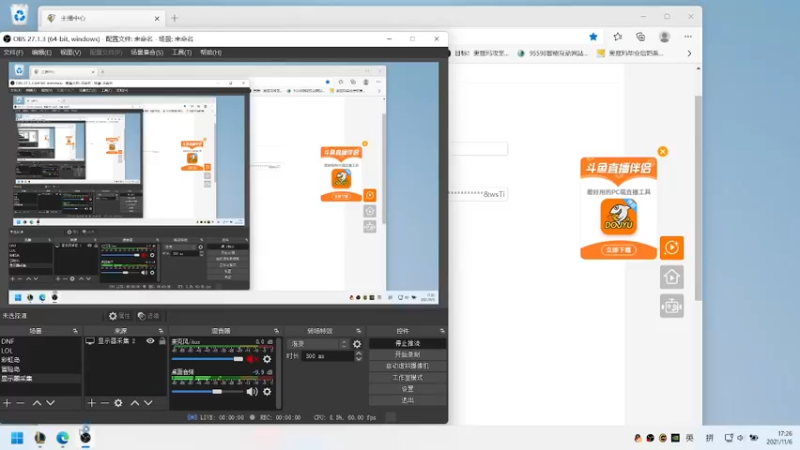Screen dimensions: 800x450
Task: Open the microphone audio settings gear
Action: pyautogui.click(x=267, y=359)
